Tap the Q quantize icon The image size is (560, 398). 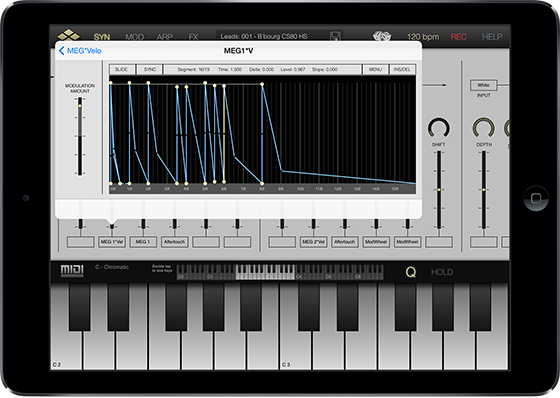pyautogui.click(x=411, y=272)
